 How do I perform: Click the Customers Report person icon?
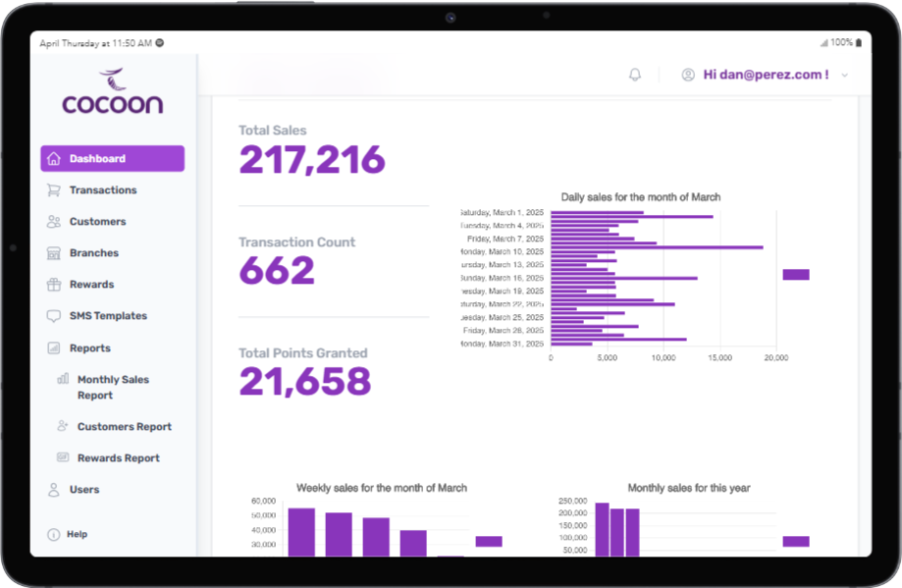[63, 426]
